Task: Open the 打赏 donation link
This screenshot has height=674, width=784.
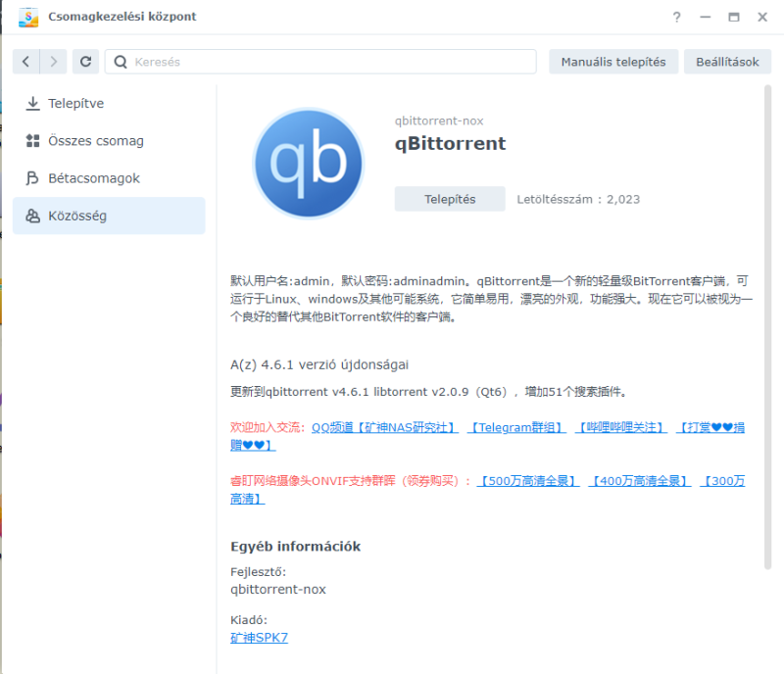Action: 710,427
